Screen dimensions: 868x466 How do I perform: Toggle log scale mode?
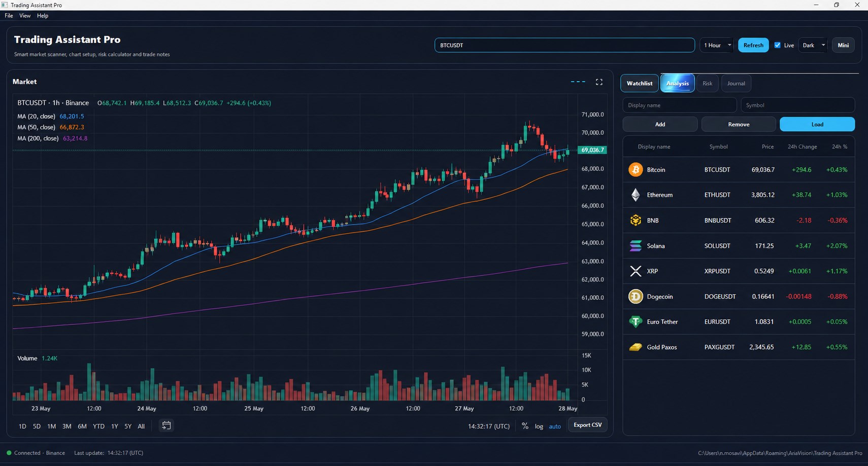pyautogui.click(x=539, y=426)
